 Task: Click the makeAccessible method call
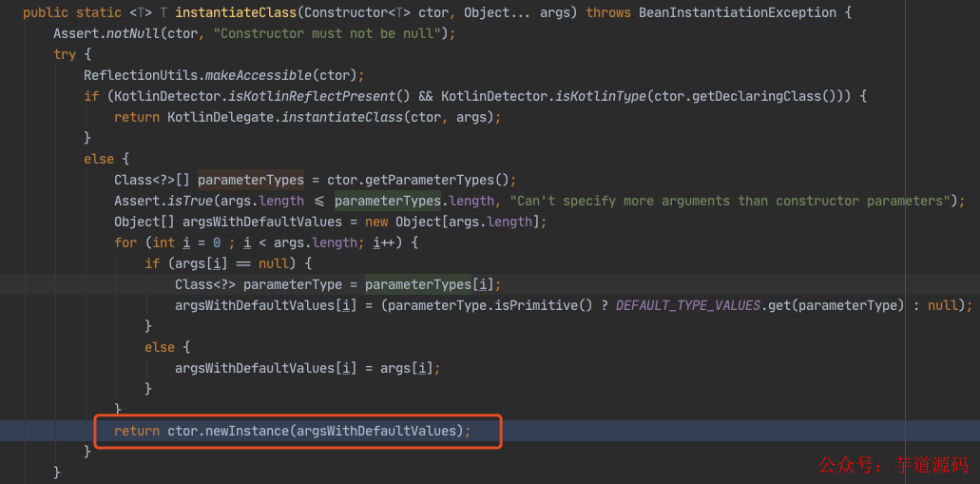pos(259,76)
